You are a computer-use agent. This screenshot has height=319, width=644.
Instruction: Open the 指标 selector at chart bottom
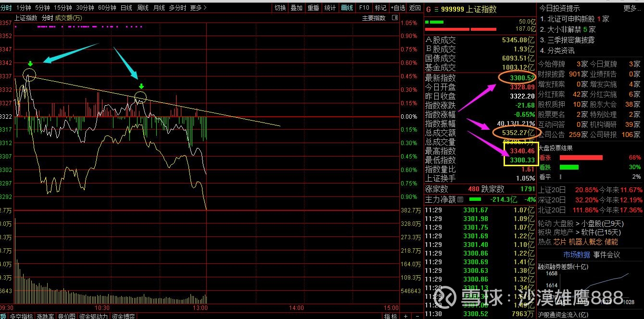point(390,316)
